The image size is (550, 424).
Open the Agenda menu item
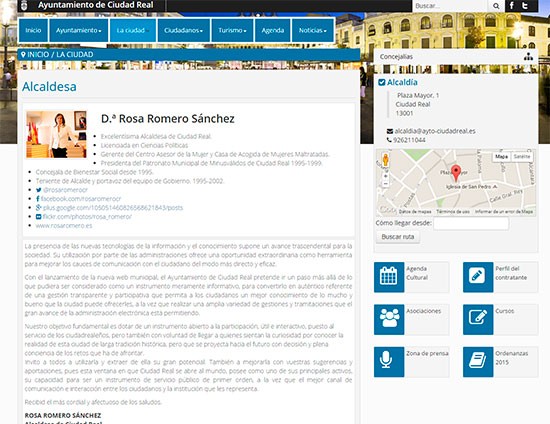273,31
